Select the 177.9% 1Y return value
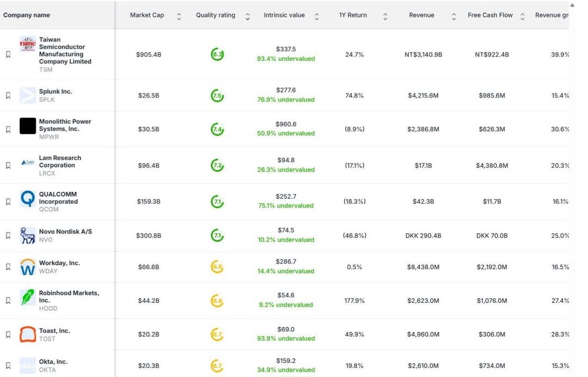588x377 pixels. (354, 301)
